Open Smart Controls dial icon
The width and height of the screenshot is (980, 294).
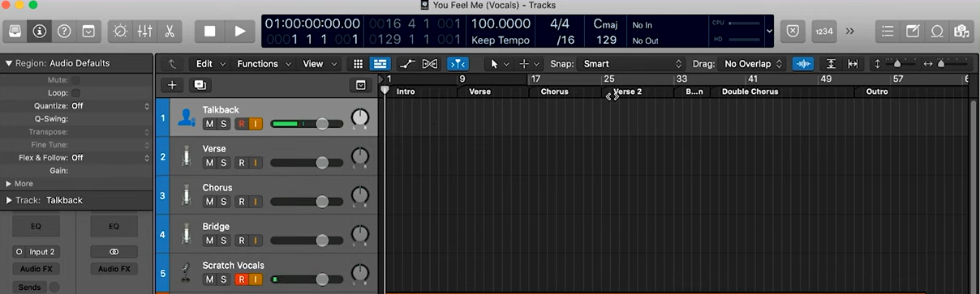click(x=121, y=31)
